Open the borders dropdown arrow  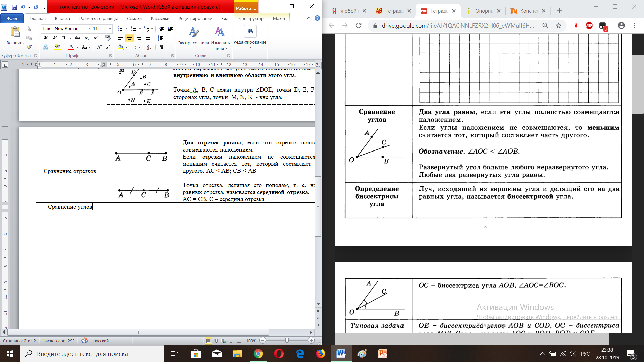[x=140, y=47]
